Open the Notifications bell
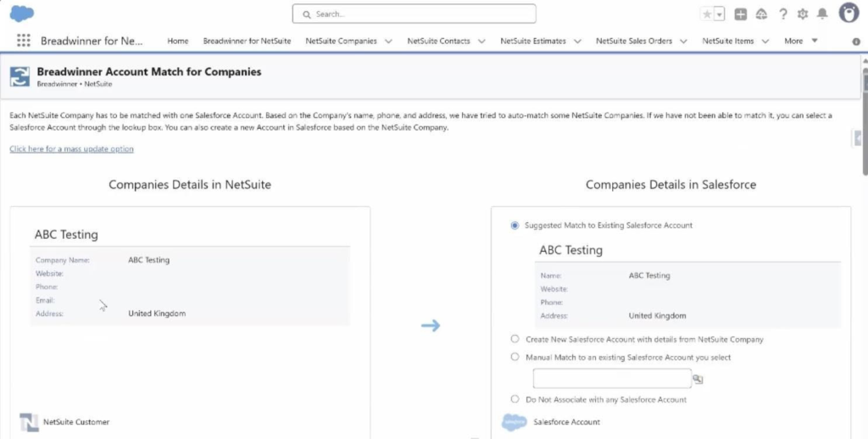This screenshot has height=439, width=868. coord(822,14)
